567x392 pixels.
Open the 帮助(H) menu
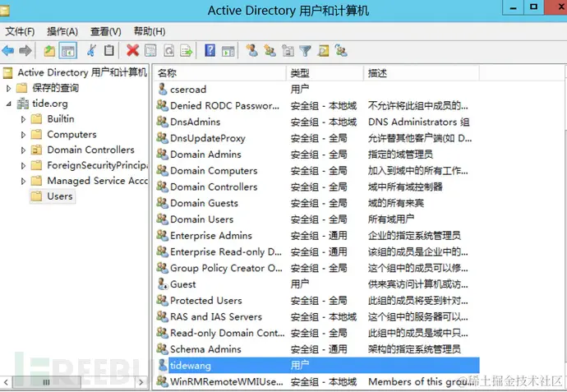[x=150, y=32]
